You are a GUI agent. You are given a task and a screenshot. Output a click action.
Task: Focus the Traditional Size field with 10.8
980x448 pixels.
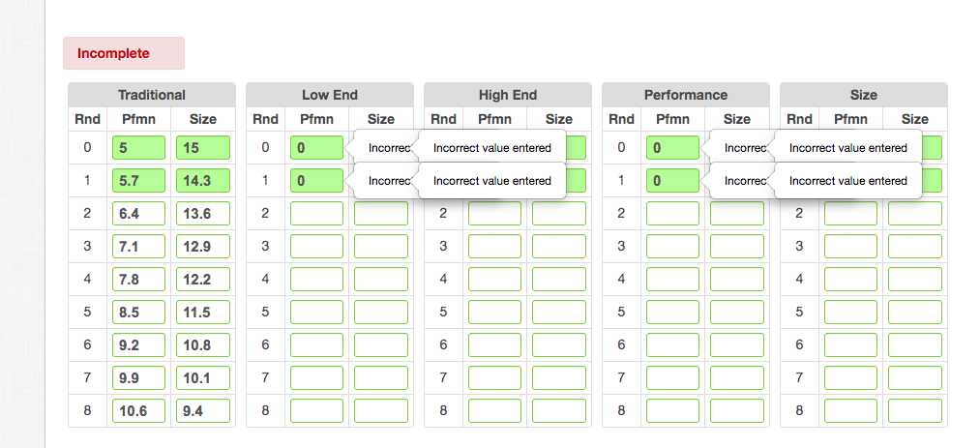point(203,344)
